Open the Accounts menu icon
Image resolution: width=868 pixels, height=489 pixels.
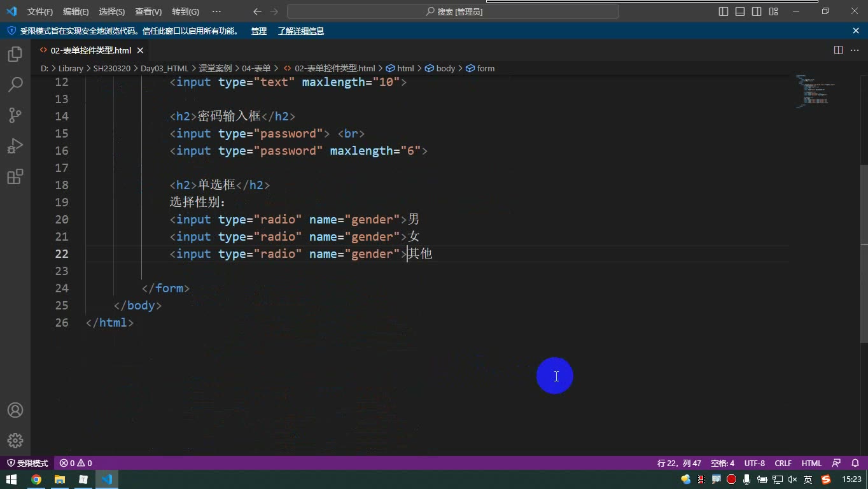pos(15,410)
